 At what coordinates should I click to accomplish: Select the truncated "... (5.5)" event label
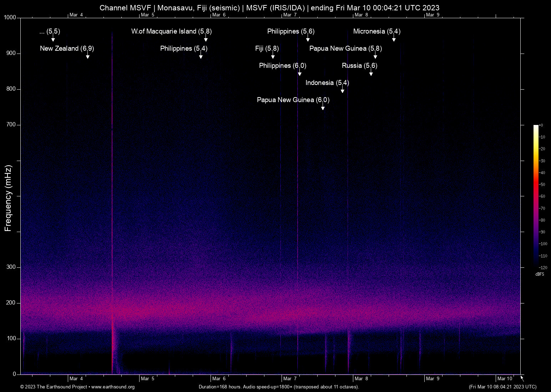coord(49,32)
